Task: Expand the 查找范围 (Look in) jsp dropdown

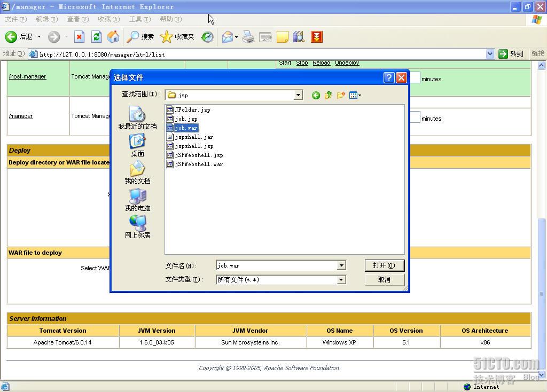Action: [298, 95]
